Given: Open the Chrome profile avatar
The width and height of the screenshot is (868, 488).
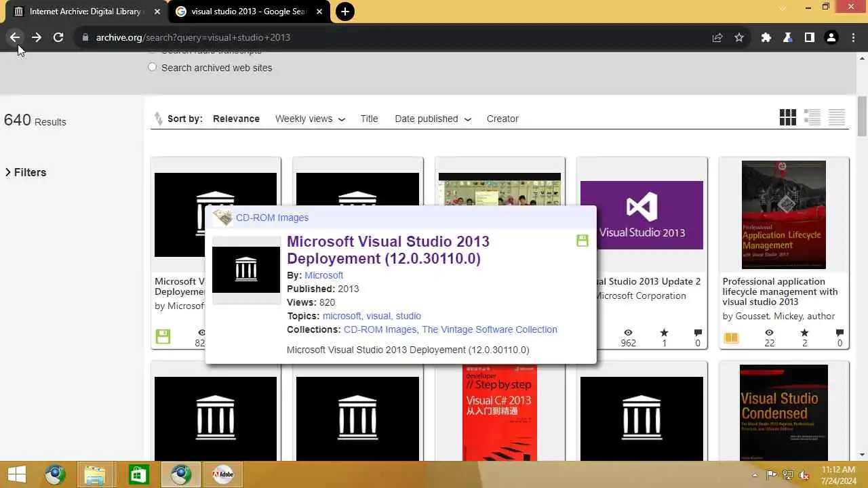Looking at the screenshot, I should 831,37.
